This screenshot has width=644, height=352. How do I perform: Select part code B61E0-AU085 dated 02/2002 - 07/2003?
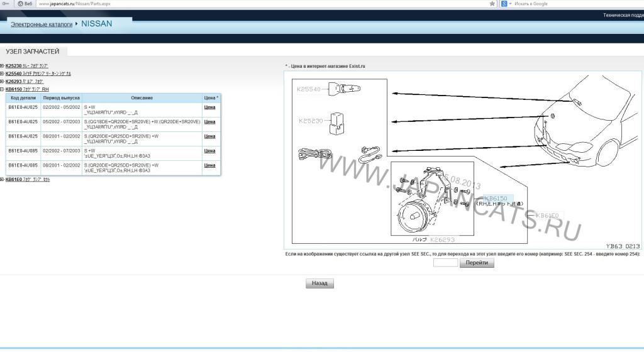[23, 151]
